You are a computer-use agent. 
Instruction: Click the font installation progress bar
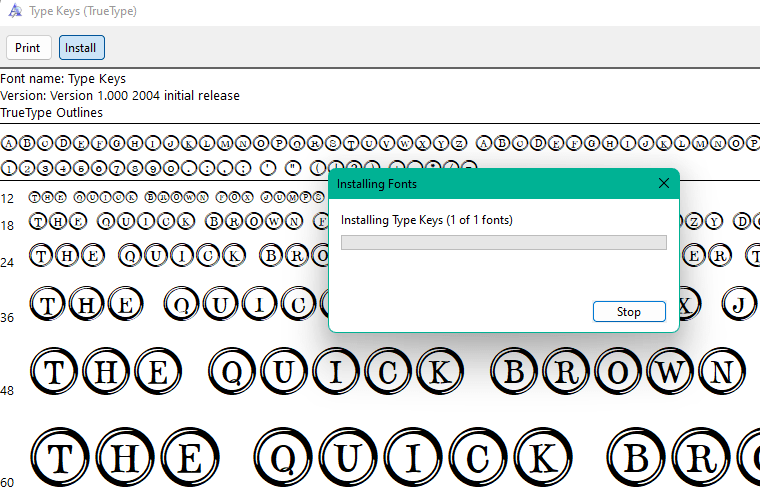pos(503,242)
